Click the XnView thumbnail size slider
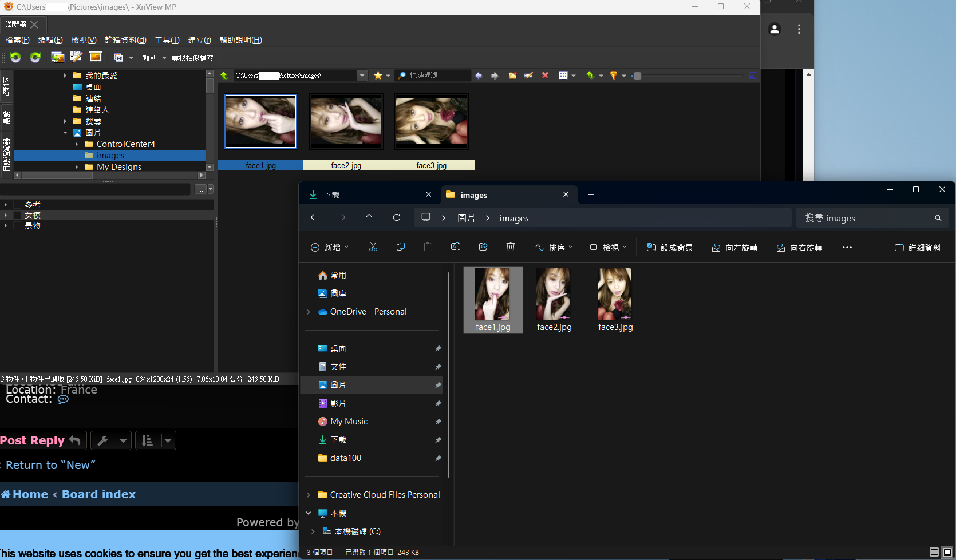Image resolution: width=956 pixels, height=560 pixels. 637,76
